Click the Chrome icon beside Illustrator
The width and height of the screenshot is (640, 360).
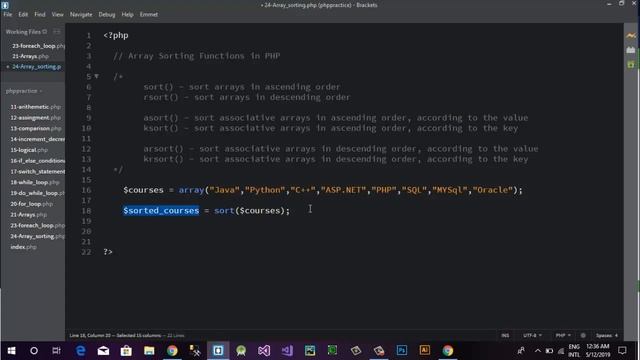click(x=448, y=351)
